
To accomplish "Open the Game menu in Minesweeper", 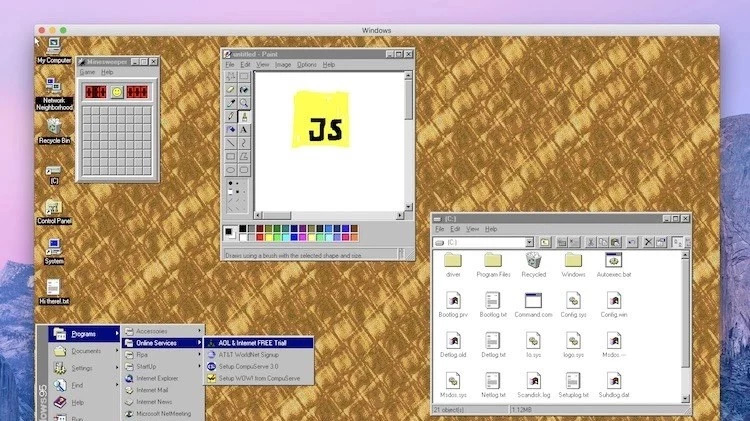I will pos(87,72).
